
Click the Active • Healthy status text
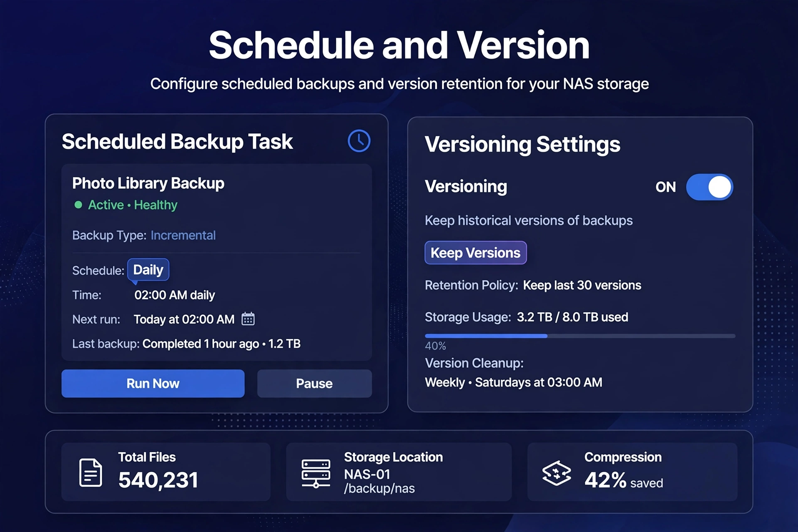tap(133, 205)
